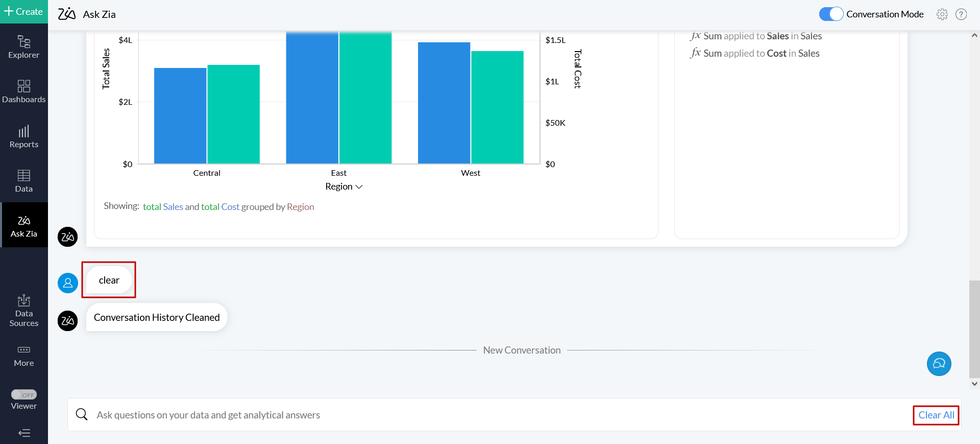This screenshot has height=444, width=980.
Task: Click the scroll up arrow of the conversation
Action: pos(974,36)
